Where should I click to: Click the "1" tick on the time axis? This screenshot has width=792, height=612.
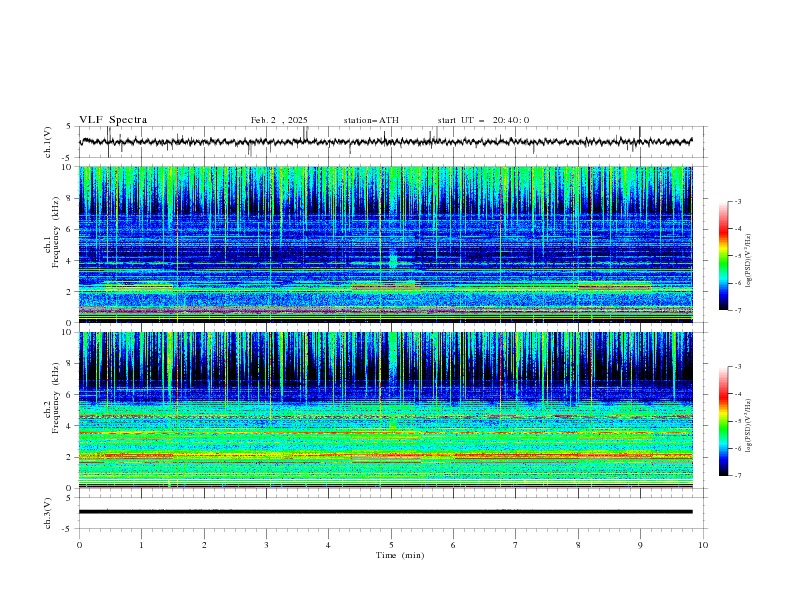click(x=141, y=545)
